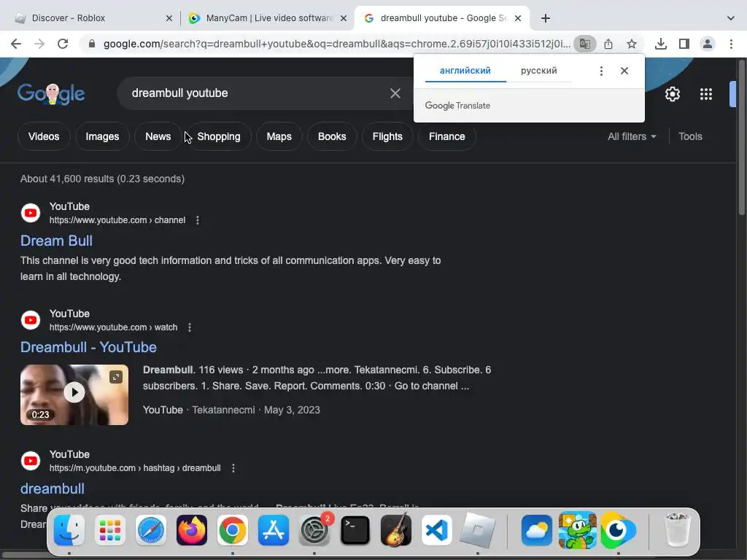Open GarageBand from the dock
This screenshot has width=747, height=560.
pos(396,529)
